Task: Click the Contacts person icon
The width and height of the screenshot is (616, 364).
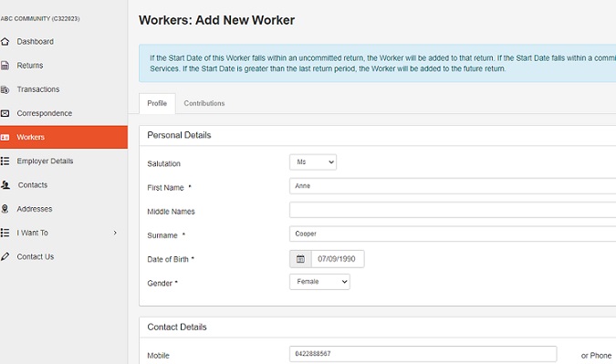Action: pyautogui.click(x=5, y=185)
